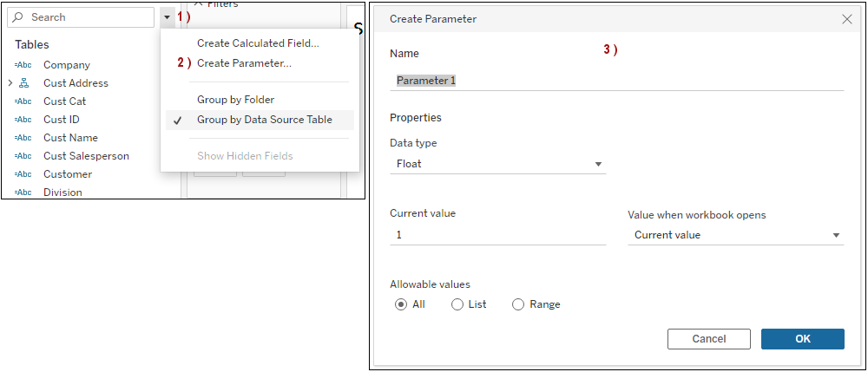Click the Abc icon beside Cust Name
The height and width of the screenshot is (372, 868).
[x=23, y=138]
